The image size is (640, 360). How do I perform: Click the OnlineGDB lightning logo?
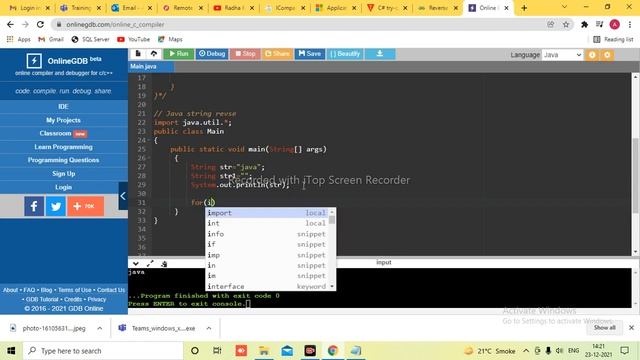(34, 61)
